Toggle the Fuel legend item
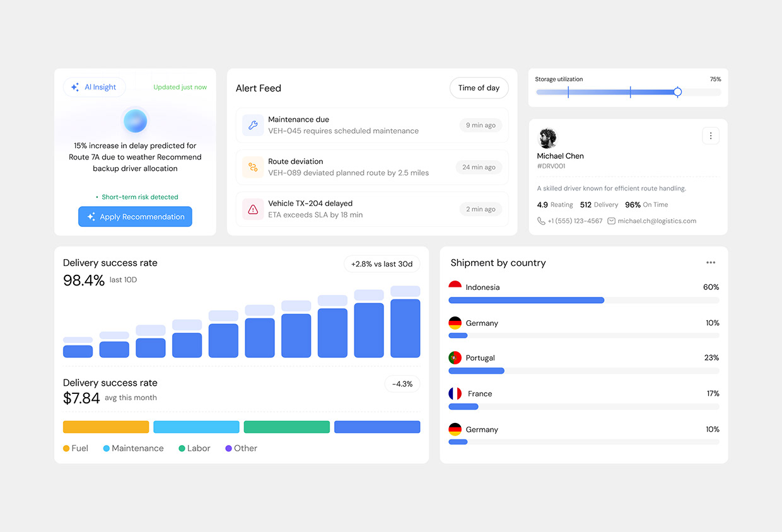 pos(76,448)
